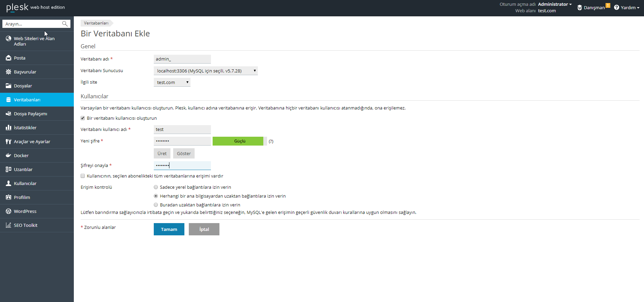644x302 pixels.
Task: Click the Danışman advisor icon
Action: (x=580, y=7)
